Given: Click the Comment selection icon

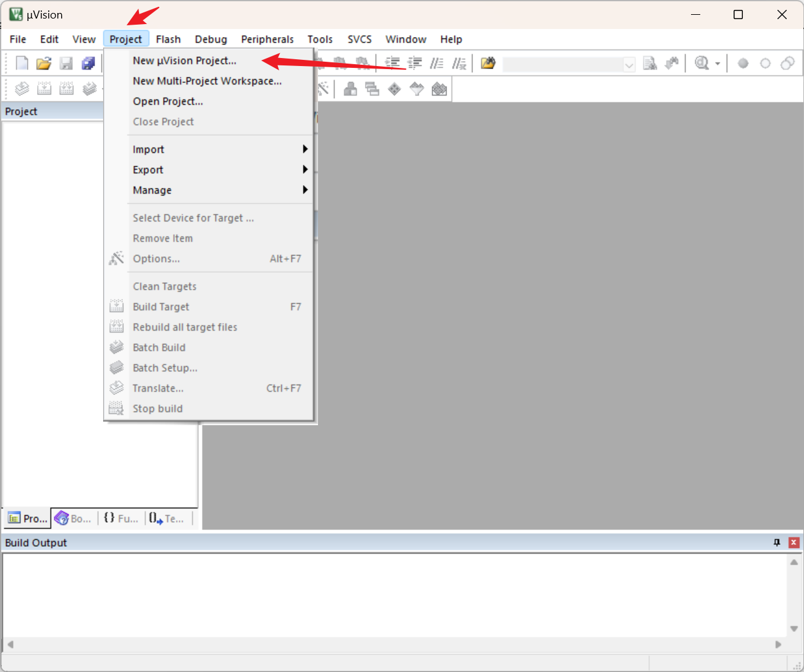Looking at the screenshot, I should coord(437,63).
